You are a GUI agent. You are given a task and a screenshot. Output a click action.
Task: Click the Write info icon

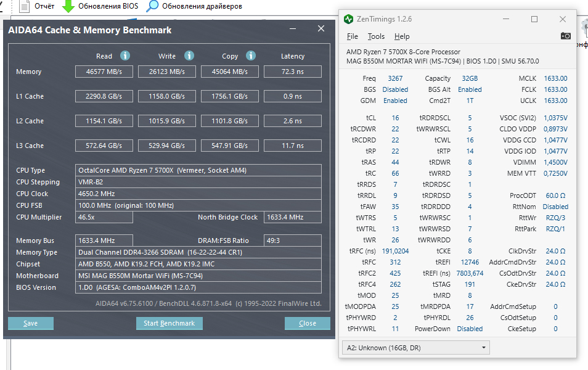click(x=189, y=55)
